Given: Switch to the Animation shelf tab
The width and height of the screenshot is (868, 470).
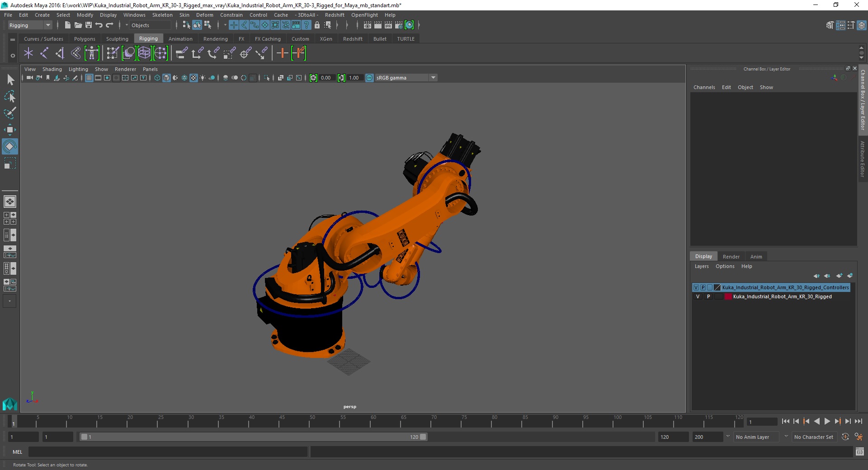Looking at the screenshot, I should pos(180,39).
